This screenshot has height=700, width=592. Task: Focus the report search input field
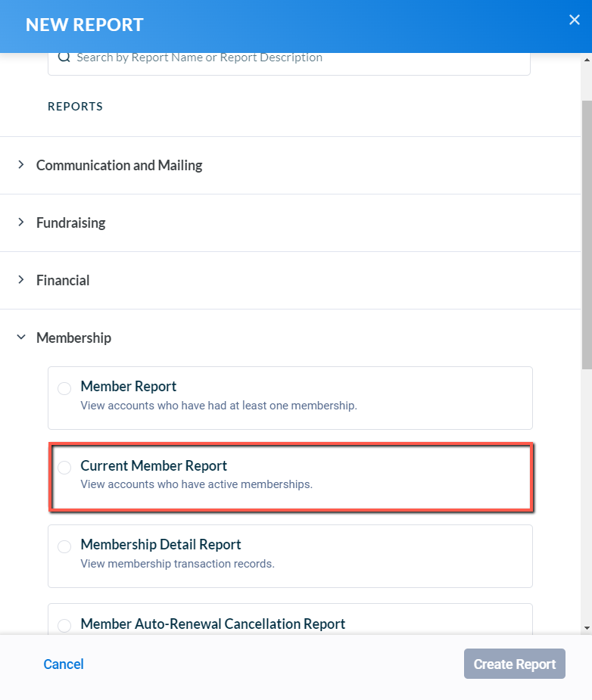289,62
